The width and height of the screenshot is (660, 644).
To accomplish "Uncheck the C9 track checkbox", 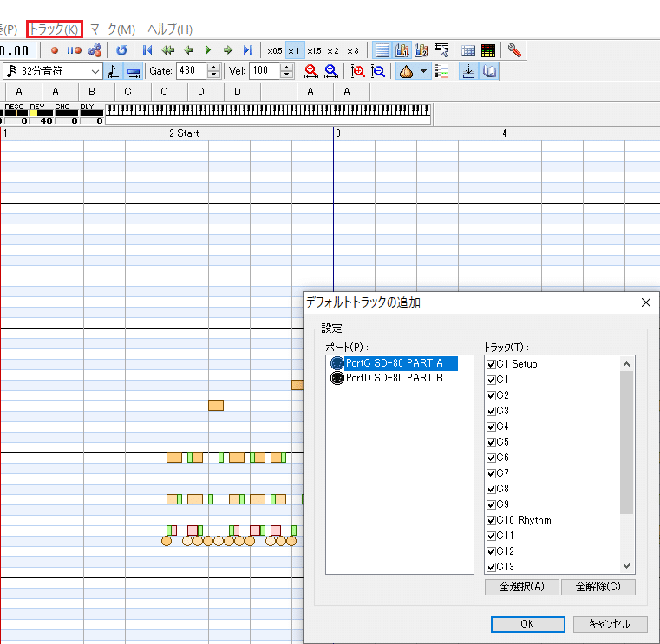I will click(491, 504).
